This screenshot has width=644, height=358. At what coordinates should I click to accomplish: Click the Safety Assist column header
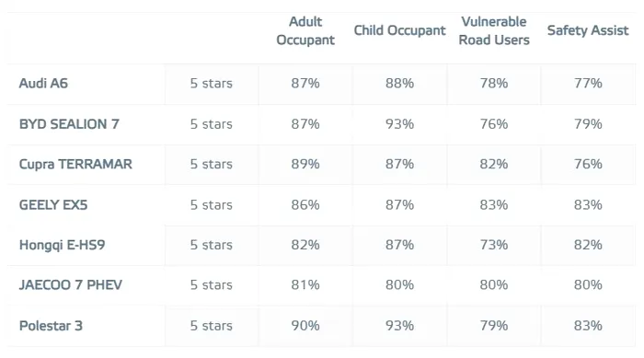point(588,30)
